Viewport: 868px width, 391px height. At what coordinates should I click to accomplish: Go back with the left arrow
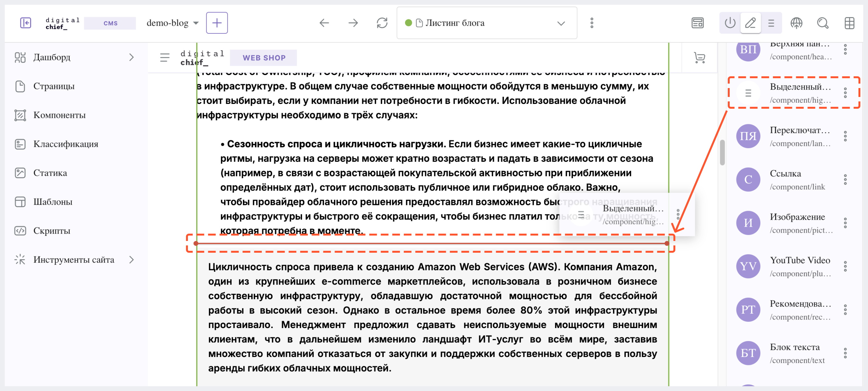(324, 23)
